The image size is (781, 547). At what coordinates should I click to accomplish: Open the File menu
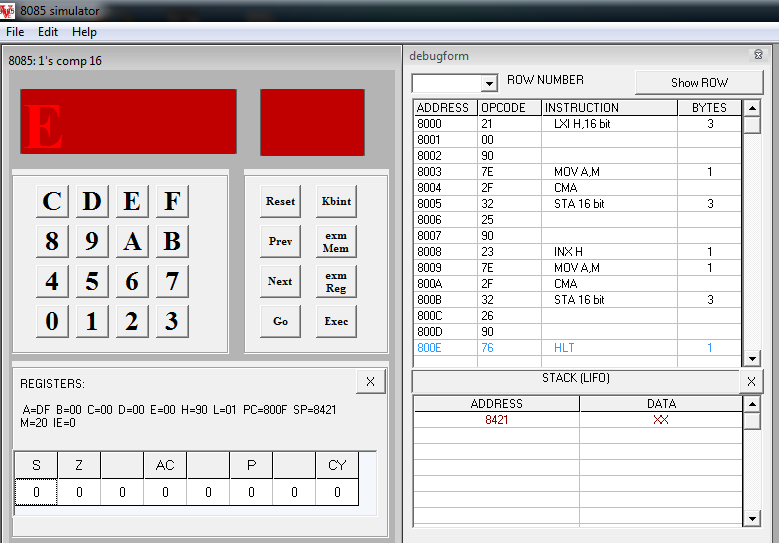pos(15,32)
